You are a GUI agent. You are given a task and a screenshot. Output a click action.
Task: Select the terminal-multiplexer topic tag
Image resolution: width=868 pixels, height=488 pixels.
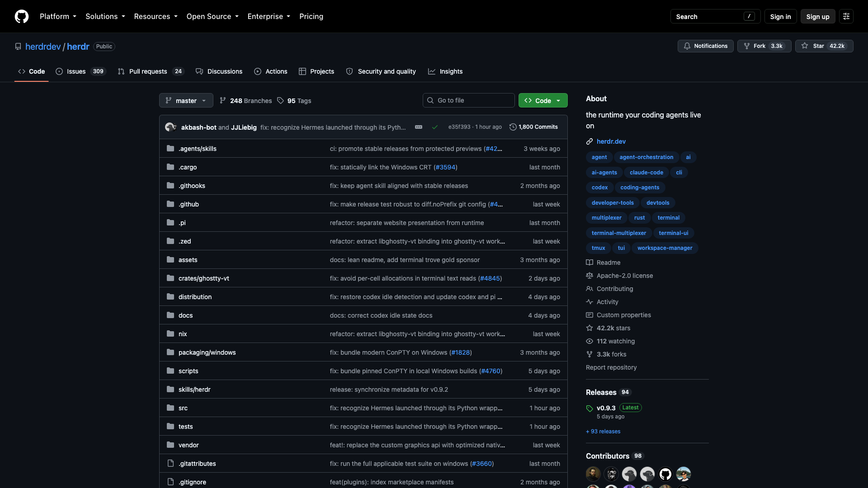[618, 233]
